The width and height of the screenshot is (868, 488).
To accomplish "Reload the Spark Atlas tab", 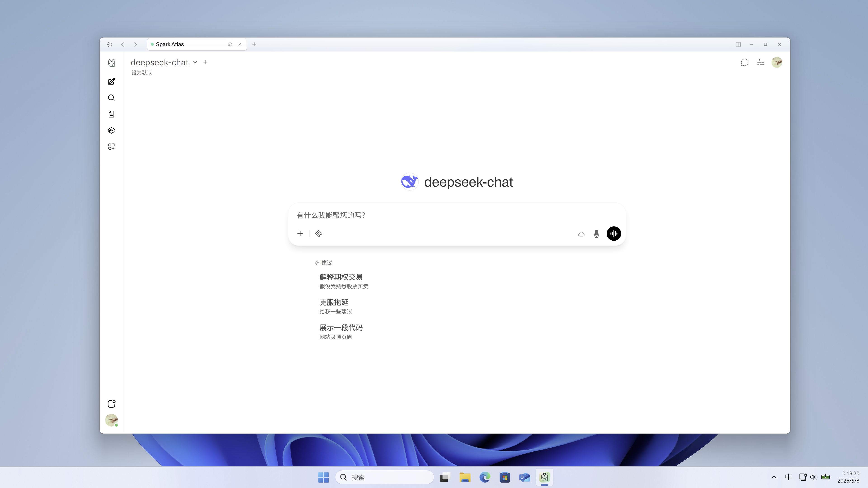I will tap(230, 45).
